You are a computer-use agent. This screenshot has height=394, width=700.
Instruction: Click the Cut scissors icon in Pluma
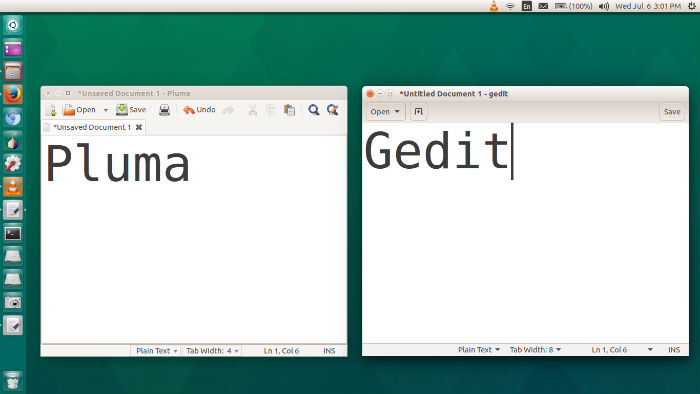pos(253,110)
